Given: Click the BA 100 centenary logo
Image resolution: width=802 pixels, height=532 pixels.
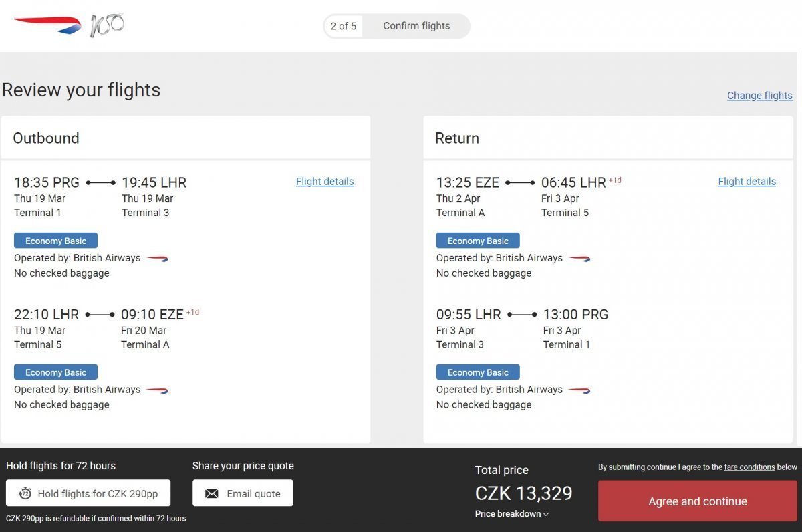Looking at the screenshot, I should (x=107, y=25).
